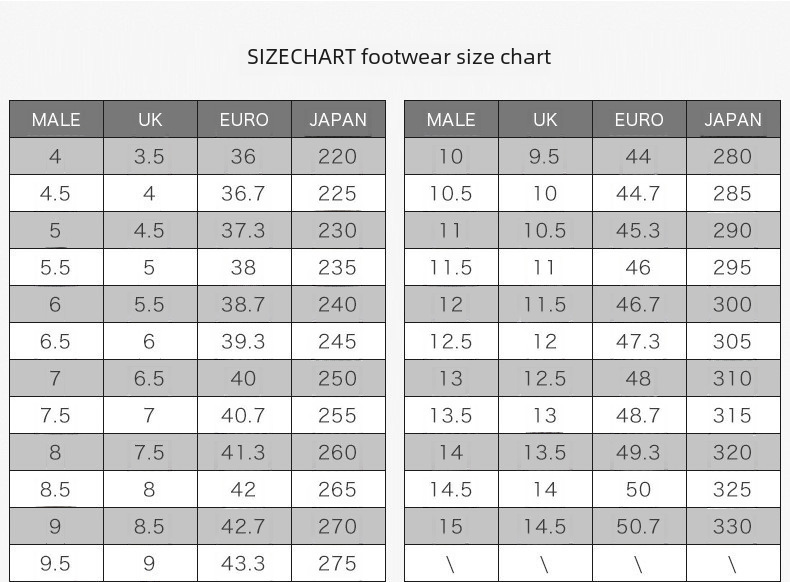This screenshot has height=582, width=790.
Task: Select the EURO 36.7 cell
Action: [x=243, y=194]
